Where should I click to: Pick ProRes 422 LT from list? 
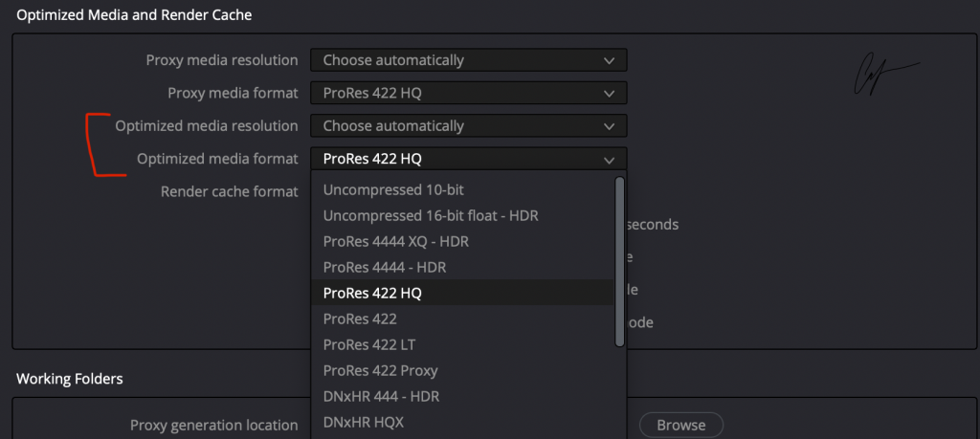coord(368,344)
